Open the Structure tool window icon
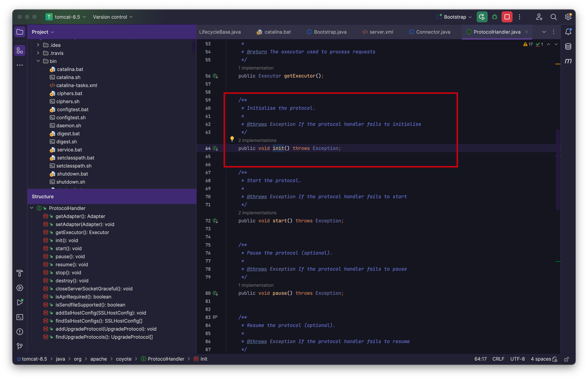Image resolution: width=588 pixels, height=380 pixels. (20, 51)
